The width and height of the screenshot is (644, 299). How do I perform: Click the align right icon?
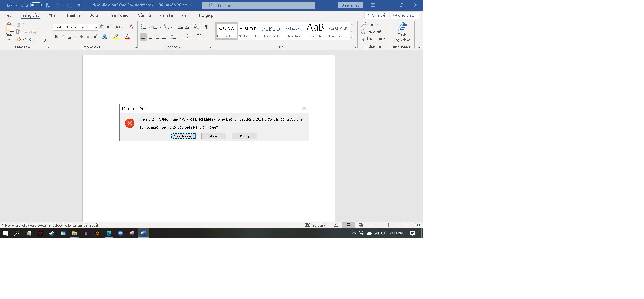[x=157, y=37]
